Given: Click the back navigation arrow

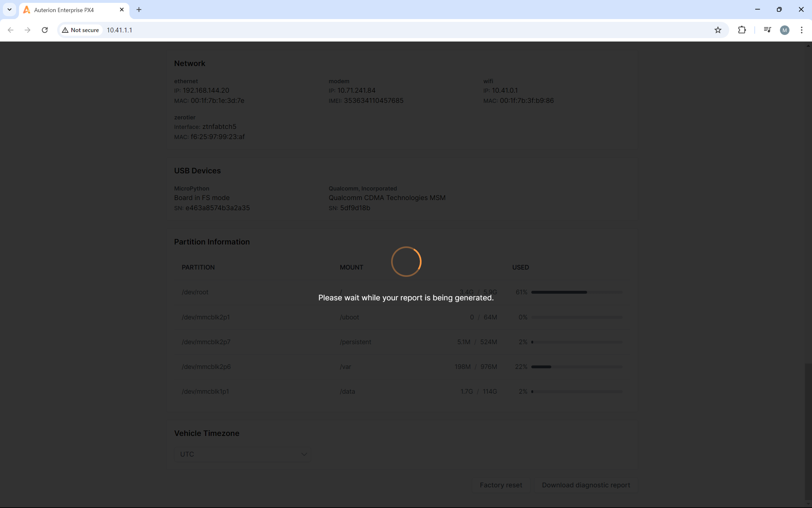Looking at the screenshot, I should [11, 30].
